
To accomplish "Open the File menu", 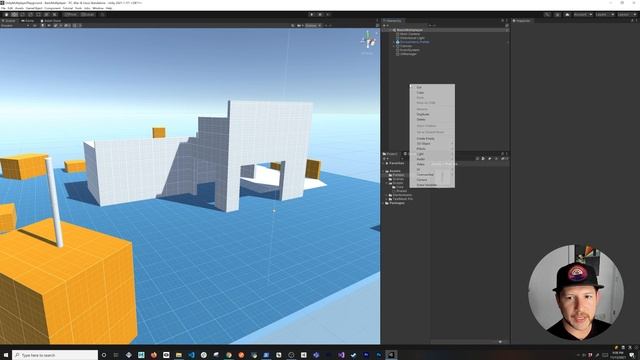I will tap(3, 8).
